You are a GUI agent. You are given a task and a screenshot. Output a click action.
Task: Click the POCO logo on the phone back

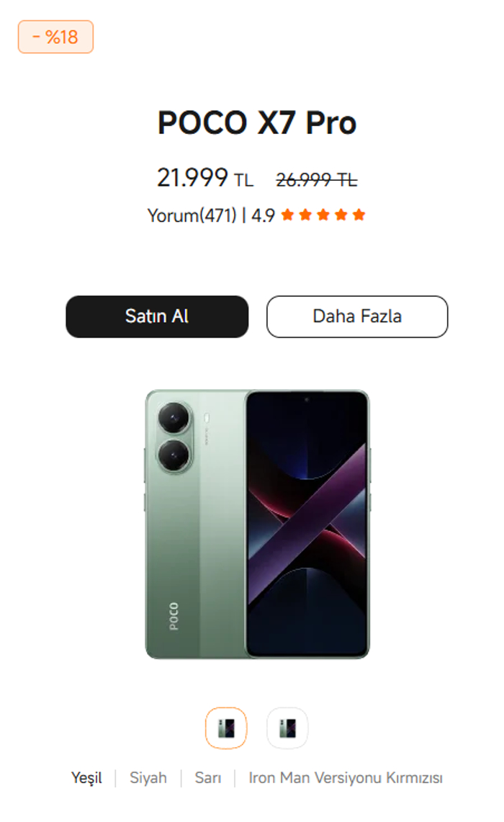tap(174, 616)
